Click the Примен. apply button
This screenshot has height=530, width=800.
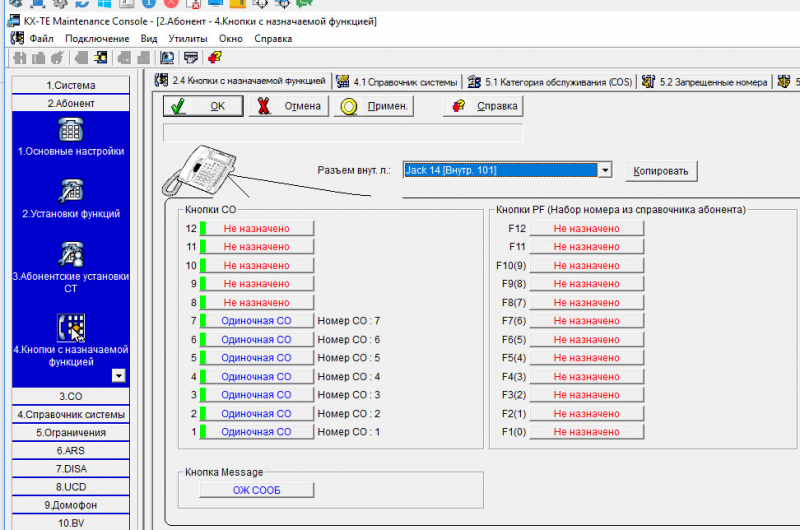[374, 106]
